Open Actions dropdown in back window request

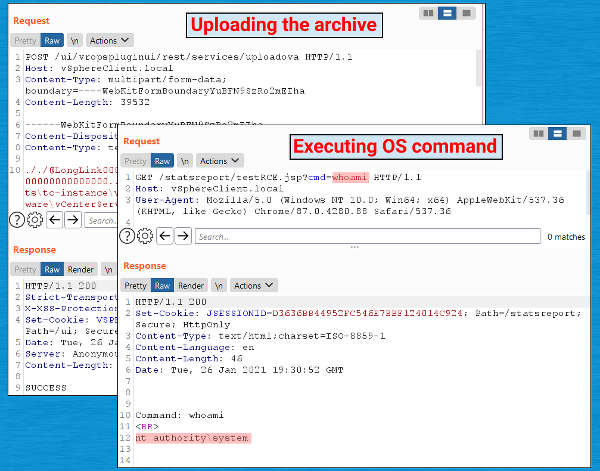[109, 41]
